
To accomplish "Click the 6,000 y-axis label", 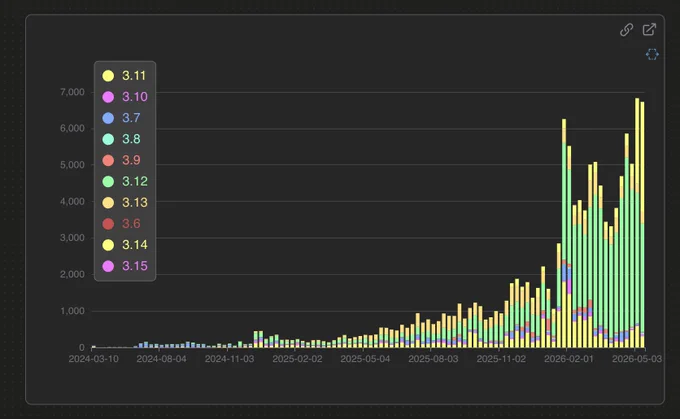I will click(72, 128).
